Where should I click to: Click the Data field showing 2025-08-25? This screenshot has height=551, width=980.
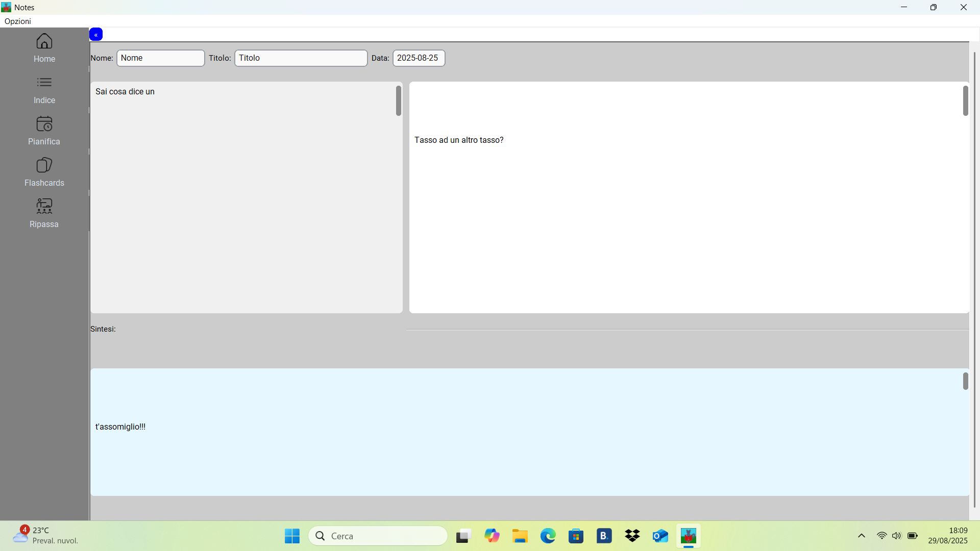click(419, 58)
